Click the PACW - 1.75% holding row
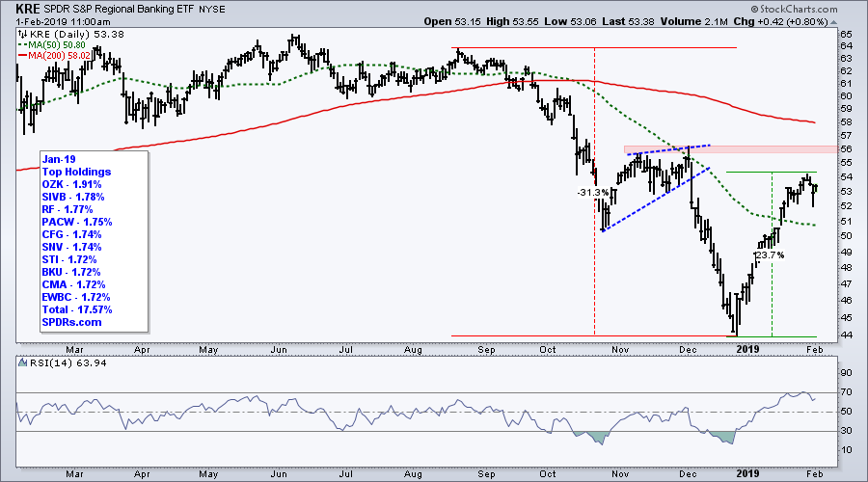This screenshot has width=868, height=482. tap(77, 222)
